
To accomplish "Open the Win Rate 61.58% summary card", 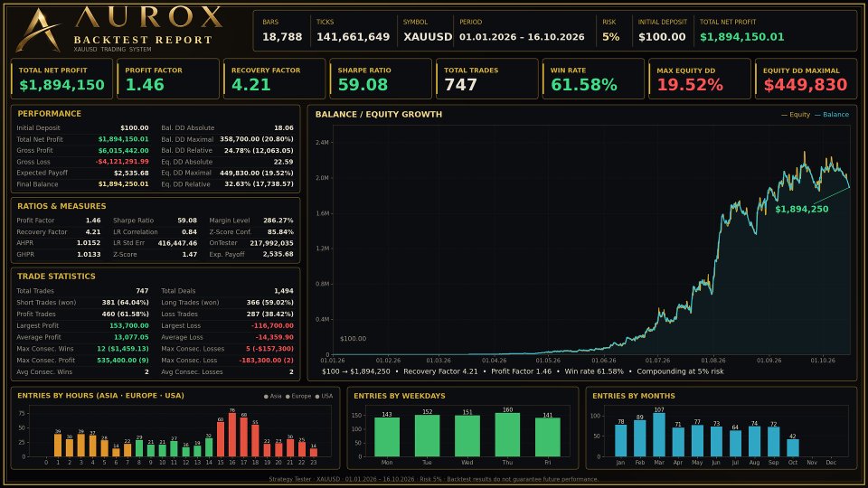I will tap(593, 79).
